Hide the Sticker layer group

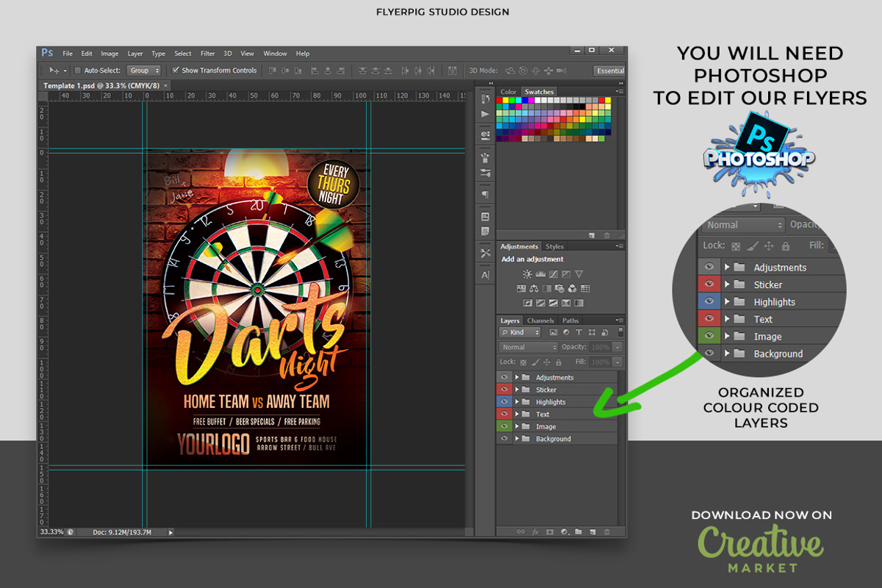point(504,390)
